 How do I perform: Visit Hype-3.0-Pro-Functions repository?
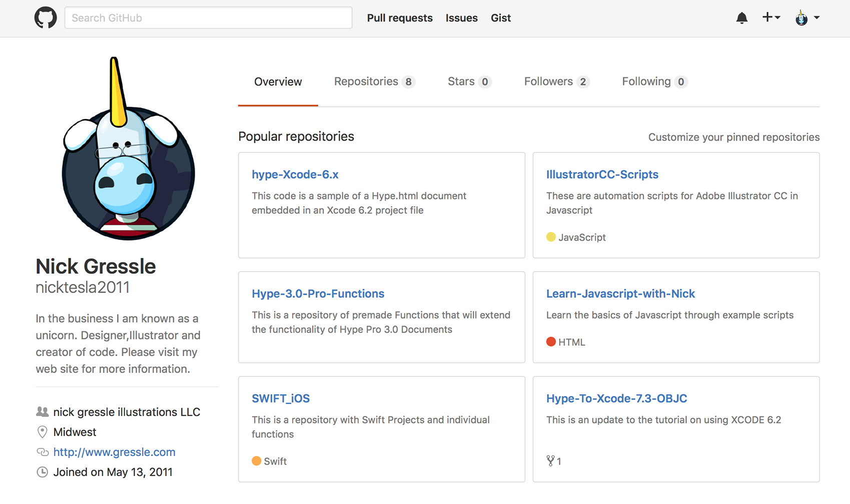318,293
